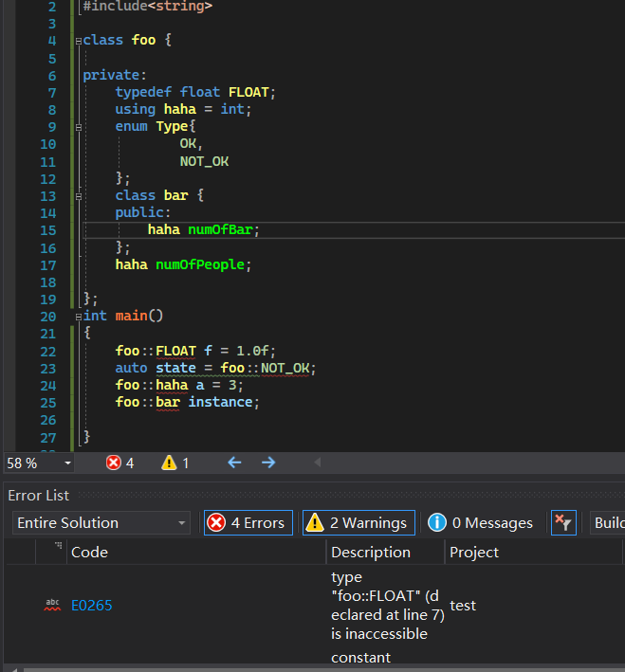The width and height of the screenshot is (625, 672).
Task: Toggle the 0 Messages filter
Action: [480, 522]
